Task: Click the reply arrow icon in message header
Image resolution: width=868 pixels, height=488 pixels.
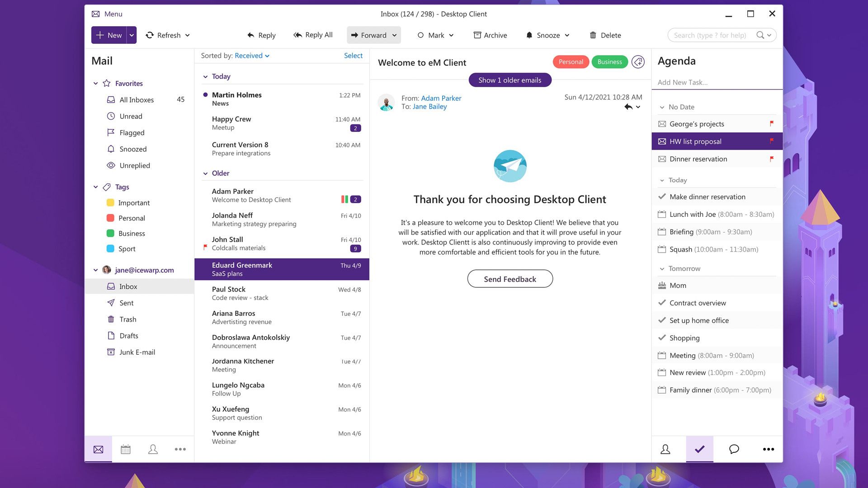Action: coord(628,107)
